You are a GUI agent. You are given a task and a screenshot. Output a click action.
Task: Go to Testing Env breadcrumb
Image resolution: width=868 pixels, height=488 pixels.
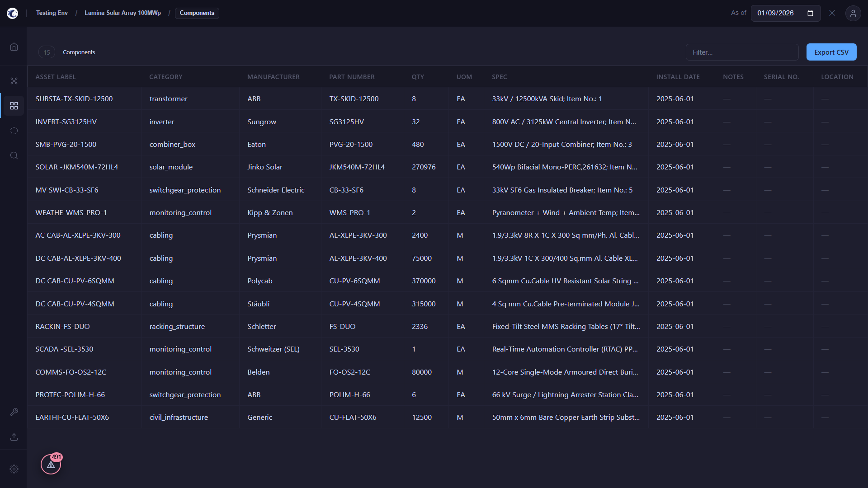(x=52, y=13)
